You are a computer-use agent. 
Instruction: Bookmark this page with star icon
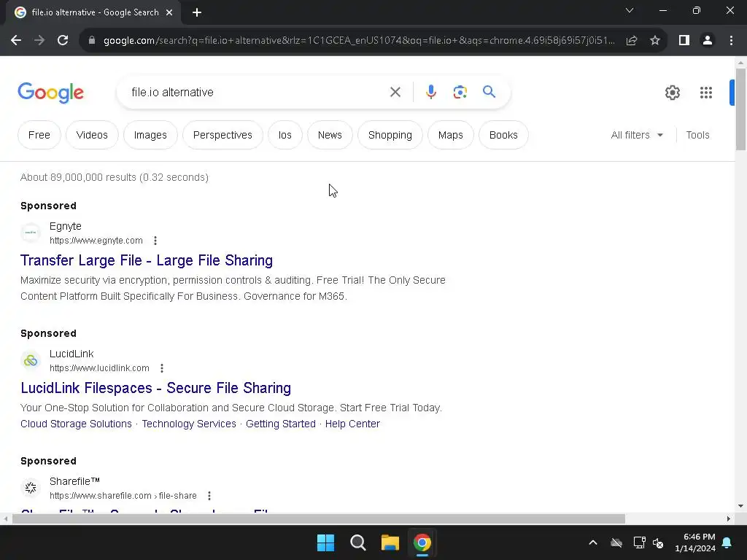pos(655,41)
